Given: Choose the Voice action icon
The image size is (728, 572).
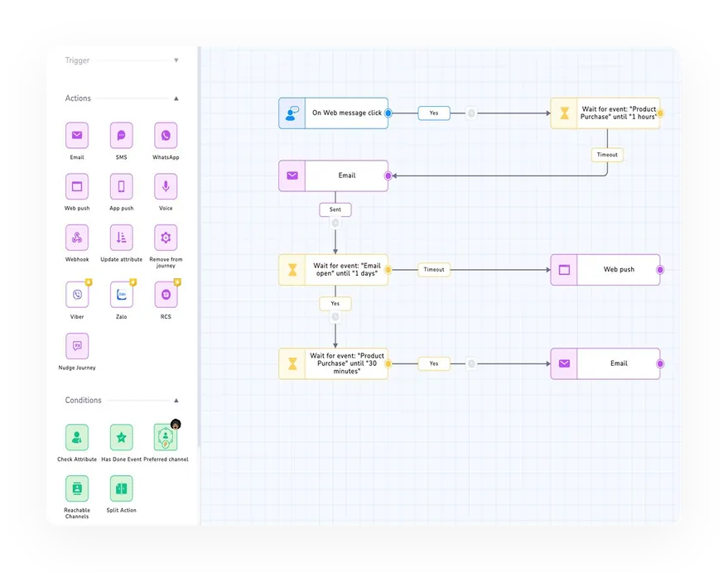Looking at the screenshot, I should (x=166, y=186).
